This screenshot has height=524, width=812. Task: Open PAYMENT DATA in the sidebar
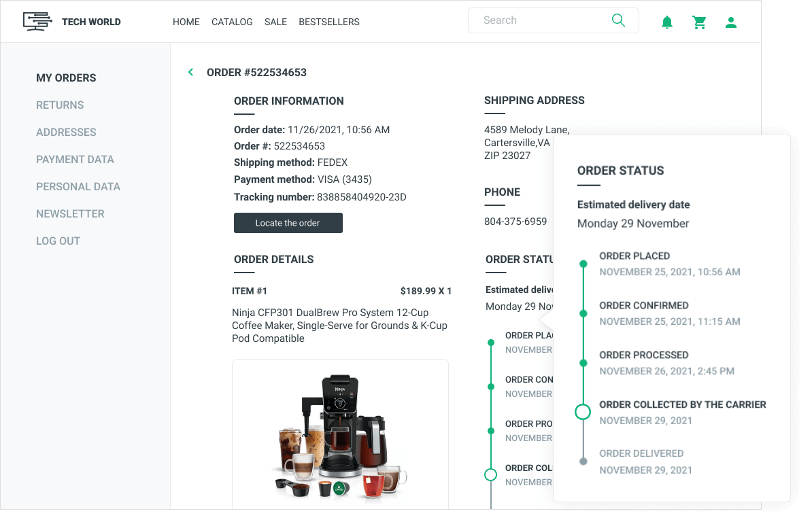click(x=75, y=159)
